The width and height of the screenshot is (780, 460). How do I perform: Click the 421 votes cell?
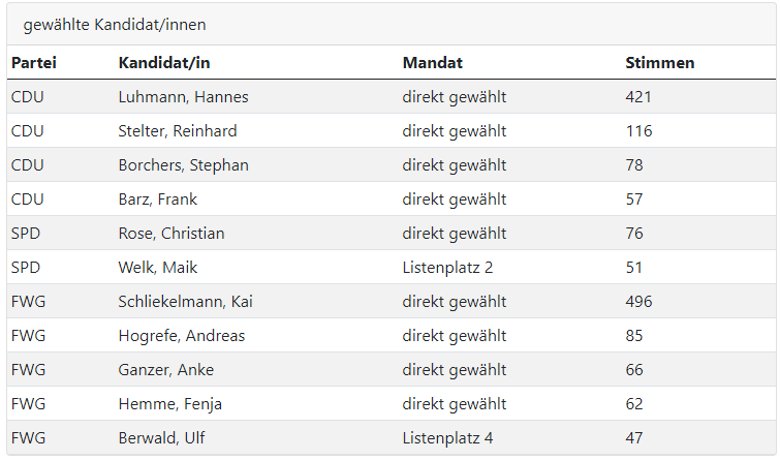tap(638, 96)
